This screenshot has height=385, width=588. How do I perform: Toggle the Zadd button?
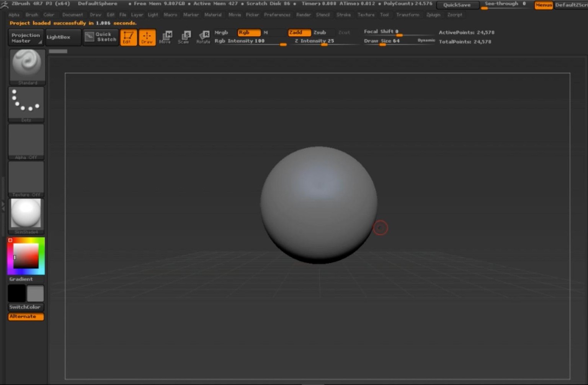299,33
